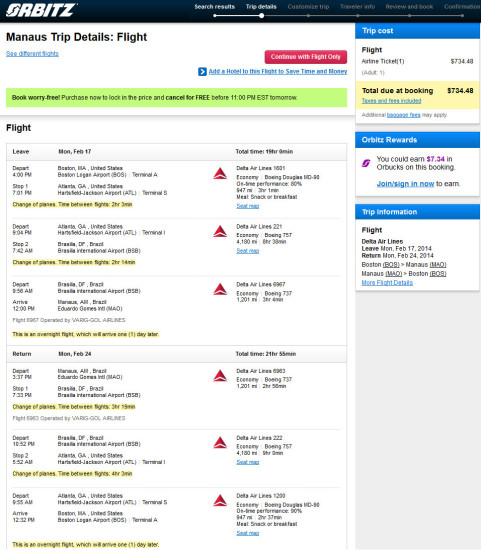The image size is (481, 550).
Task: Click Continue with Flight Only button
Action: point(306,57)
